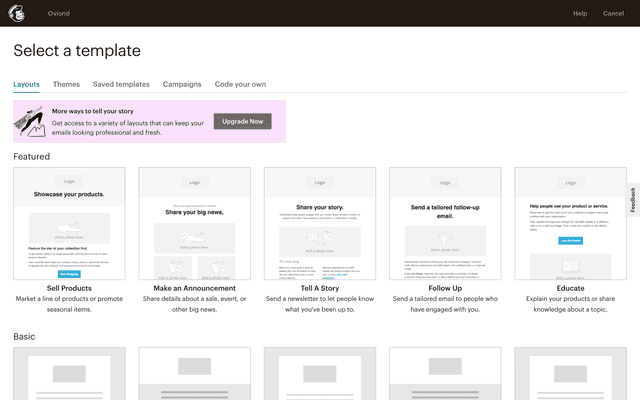Switch to the Layouts tab
Screen dimensions: 640x400
[x=27, y=84]
